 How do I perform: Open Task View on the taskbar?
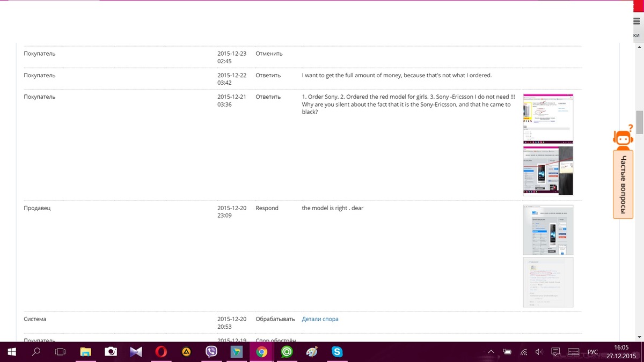click(61, 352)
